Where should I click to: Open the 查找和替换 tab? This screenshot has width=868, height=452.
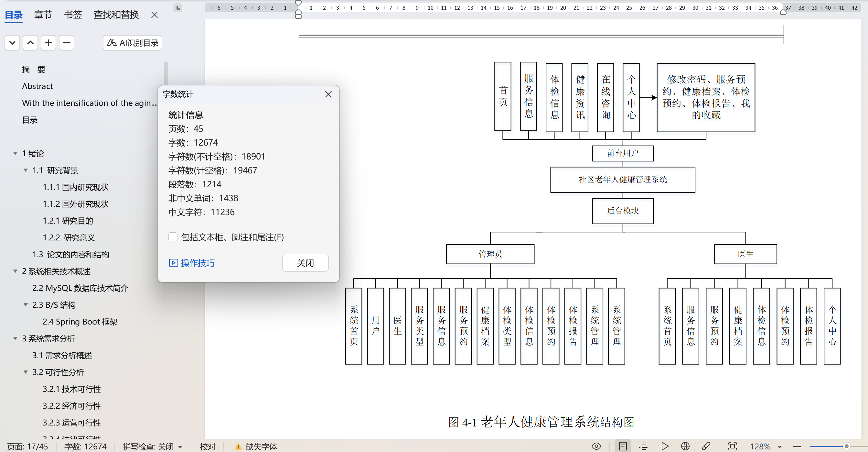(x=116, y=15)
